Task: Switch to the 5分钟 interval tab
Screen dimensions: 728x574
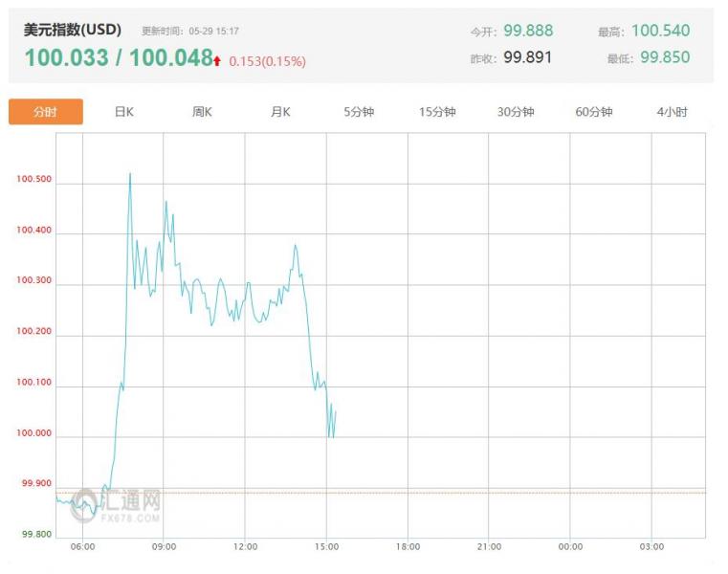Action: pyautogui.click(x=360, y=112)
